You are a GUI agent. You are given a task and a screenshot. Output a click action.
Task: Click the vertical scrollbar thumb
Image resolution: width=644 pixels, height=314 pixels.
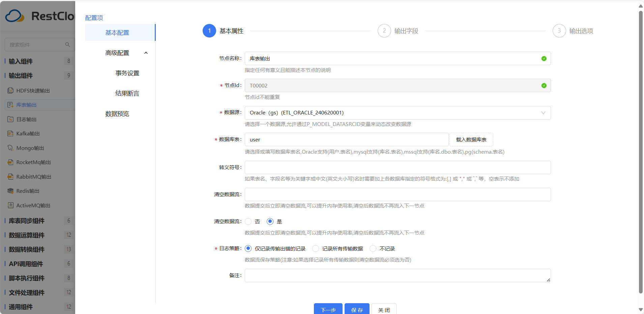pos(641,152)
